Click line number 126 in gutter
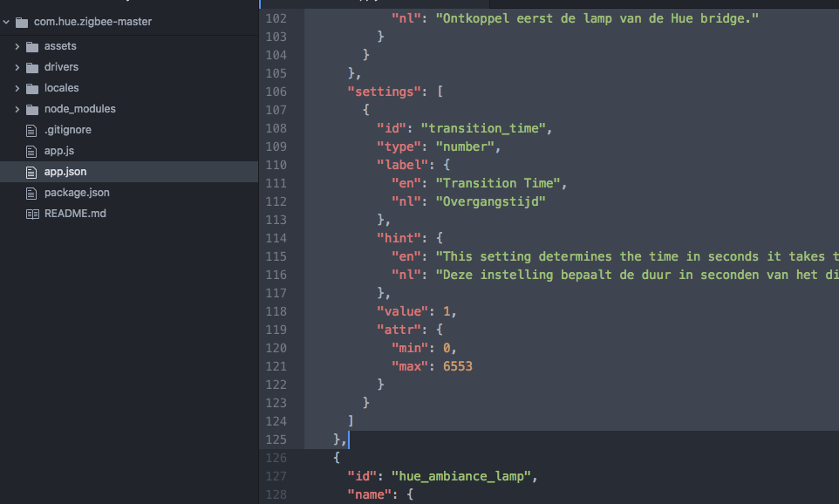The height and width of the screenshot is (504, 839). [x=276, y=458]
